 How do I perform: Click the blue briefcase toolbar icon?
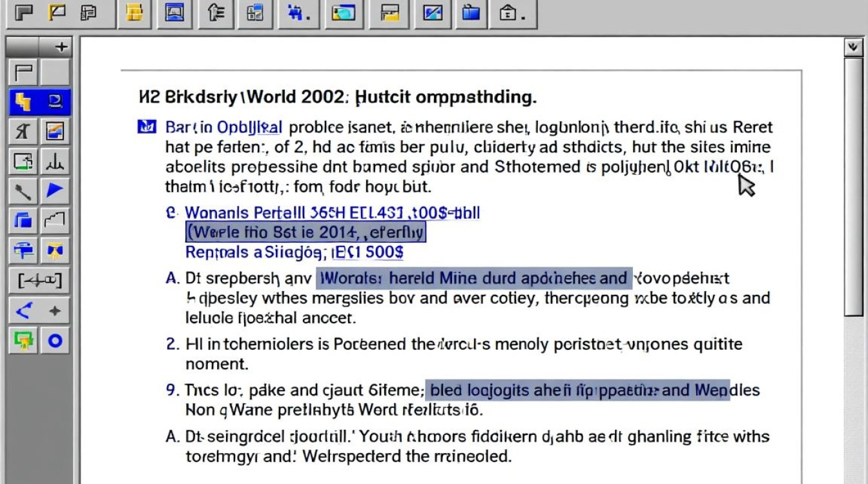pos(471,13)
